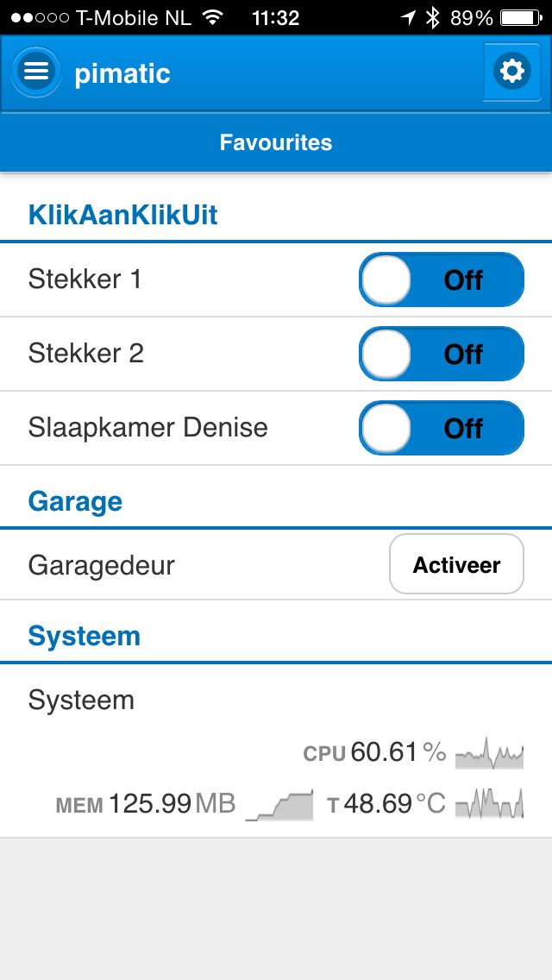The width and height of the screenshot is (552, 980).
Task: Select the Favourites page tab
Action: 276,142
